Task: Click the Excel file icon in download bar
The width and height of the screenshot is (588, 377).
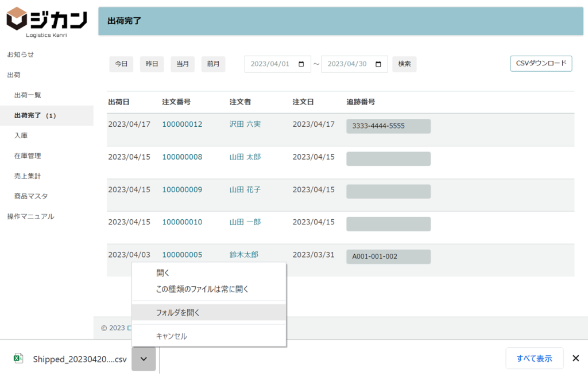Action: coord(18,359)
